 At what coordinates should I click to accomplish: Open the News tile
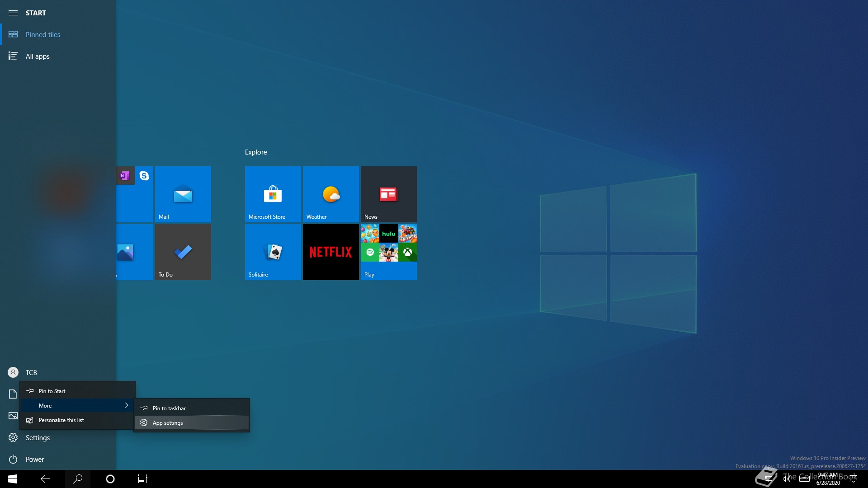point(388,194)
